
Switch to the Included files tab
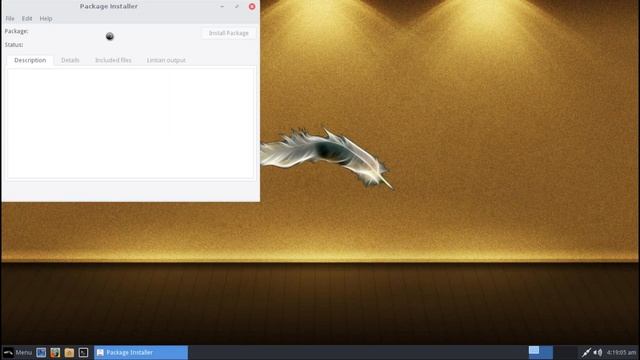click(x=113, y=60)
